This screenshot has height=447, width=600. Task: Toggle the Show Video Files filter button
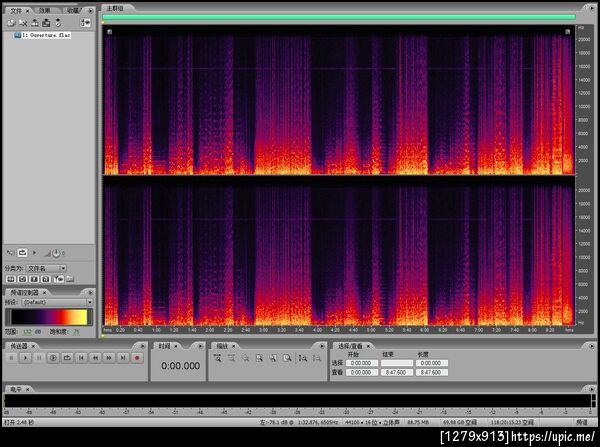[x=34, y=279]
